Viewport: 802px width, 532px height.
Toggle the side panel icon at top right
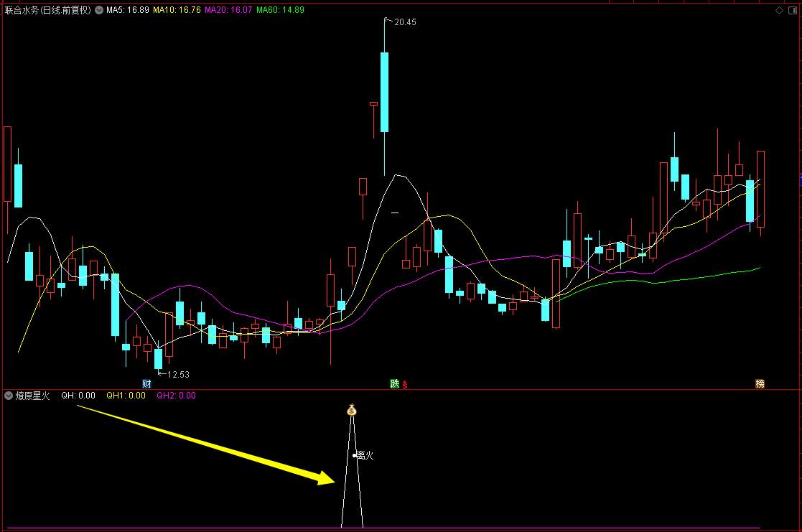(x=793, y=10)
